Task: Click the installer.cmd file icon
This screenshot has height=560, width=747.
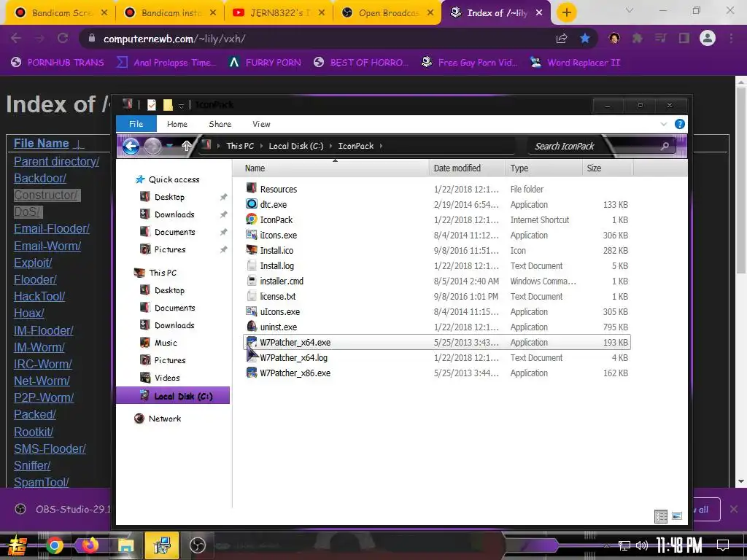Action: click(x=252, y=281)
